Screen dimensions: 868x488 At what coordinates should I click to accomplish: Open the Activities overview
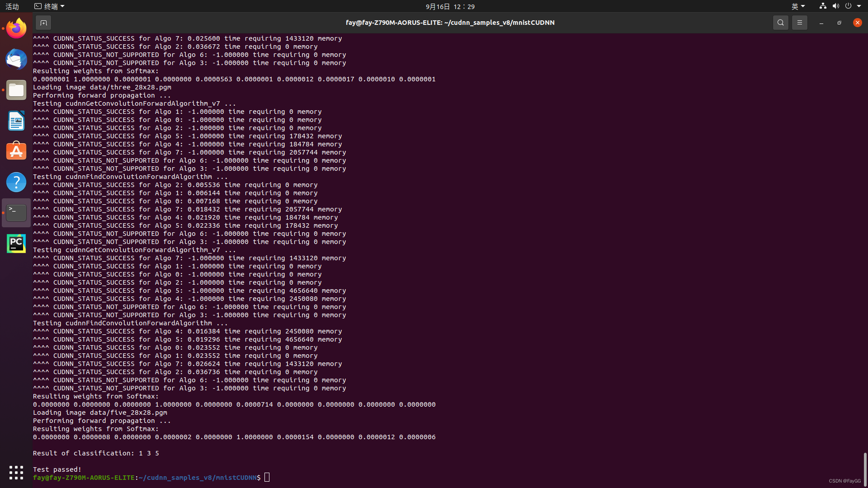point(12,6)
